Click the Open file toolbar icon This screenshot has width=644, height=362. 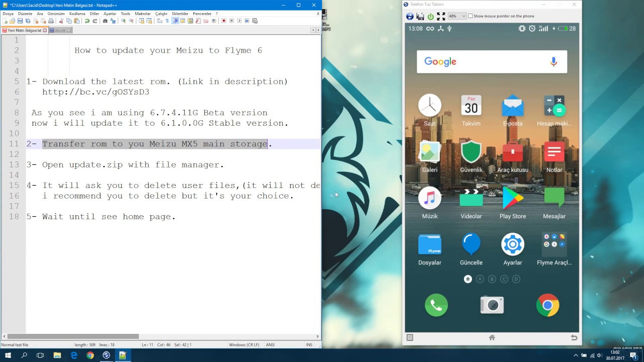click(x=13, y=21)
